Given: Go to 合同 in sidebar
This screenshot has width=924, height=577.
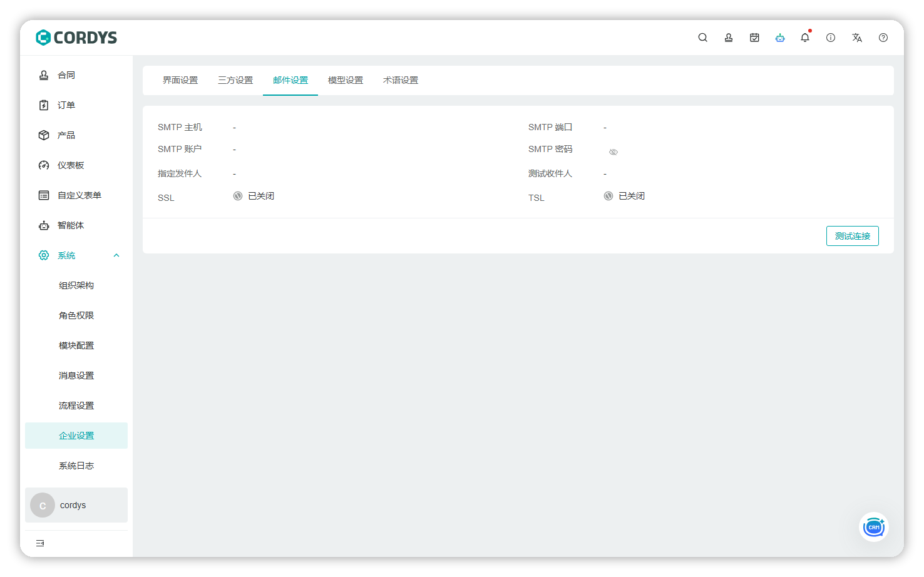Looking at the screenshot, I should pyautogui.click(x=76, y=75).
